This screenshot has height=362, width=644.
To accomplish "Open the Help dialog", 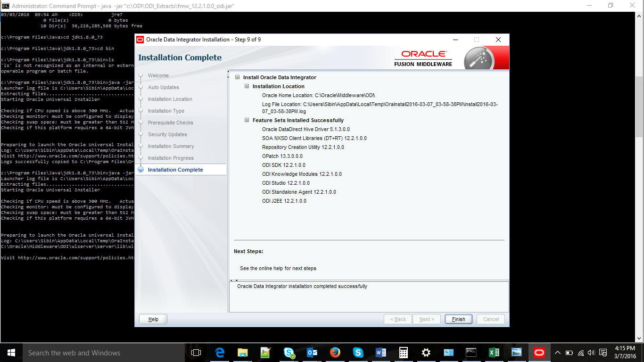I will (152, 319).
